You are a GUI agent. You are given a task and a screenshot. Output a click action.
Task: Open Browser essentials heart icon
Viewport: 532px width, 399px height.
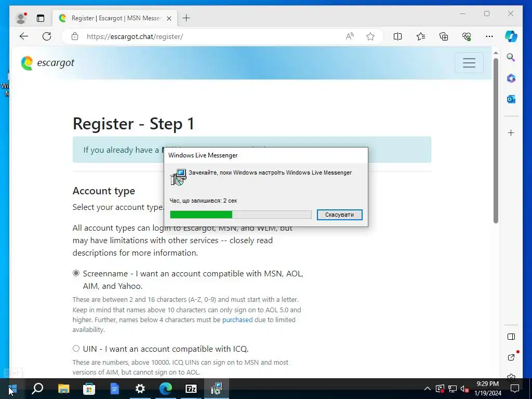(x=467, y=36)
